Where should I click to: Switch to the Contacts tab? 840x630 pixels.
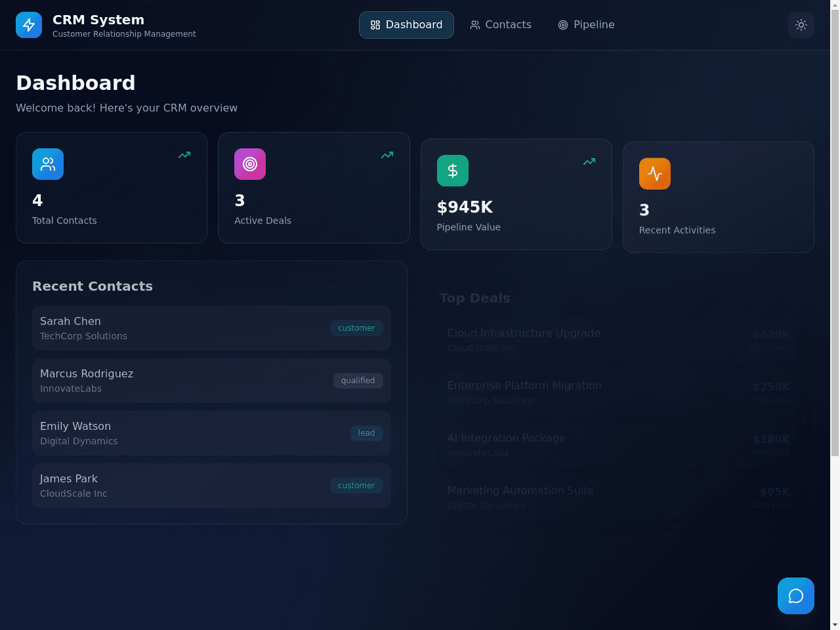pyautogui.click(x=501, y=25)
